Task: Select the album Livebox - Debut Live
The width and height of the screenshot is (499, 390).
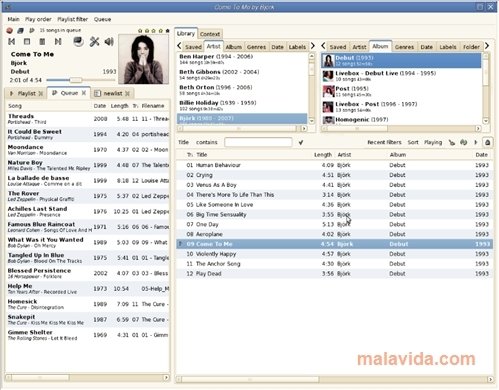Action: (401, 76)
